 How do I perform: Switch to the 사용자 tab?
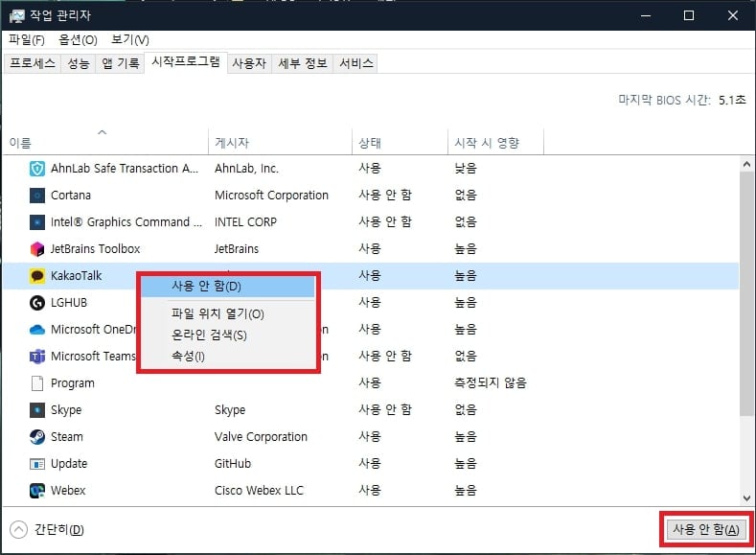coord(249,63)
